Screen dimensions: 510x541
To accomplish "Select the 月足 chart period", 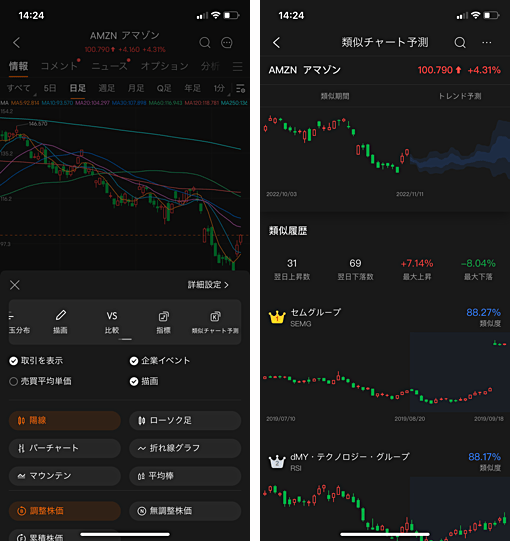I will click(x=136, y=88).
